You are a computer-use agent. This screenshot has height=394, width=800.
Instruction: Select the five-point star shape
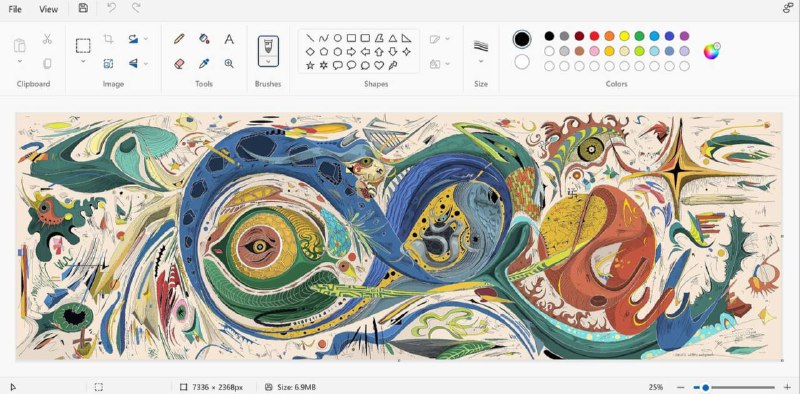pos(310,65)
